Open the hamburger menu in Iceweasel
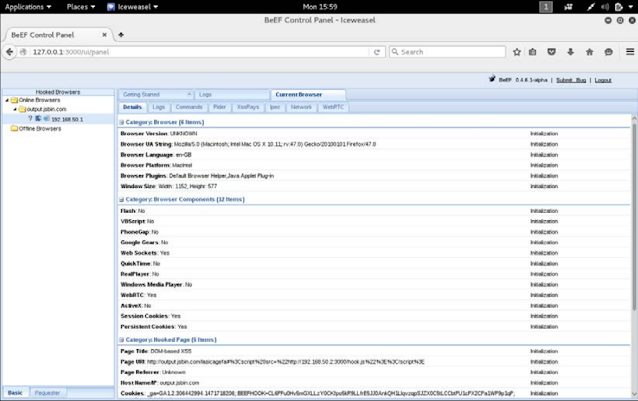The height and width of the screenshot is (401, 638). 630,52
